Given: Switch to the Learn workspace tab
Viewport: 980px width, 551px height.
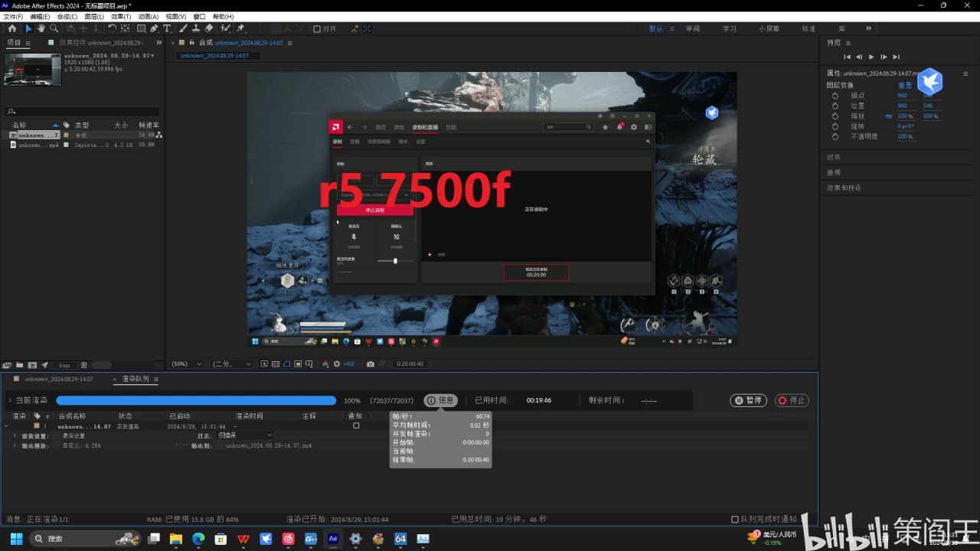Looking at the screenshot, I should click(729, 28).
